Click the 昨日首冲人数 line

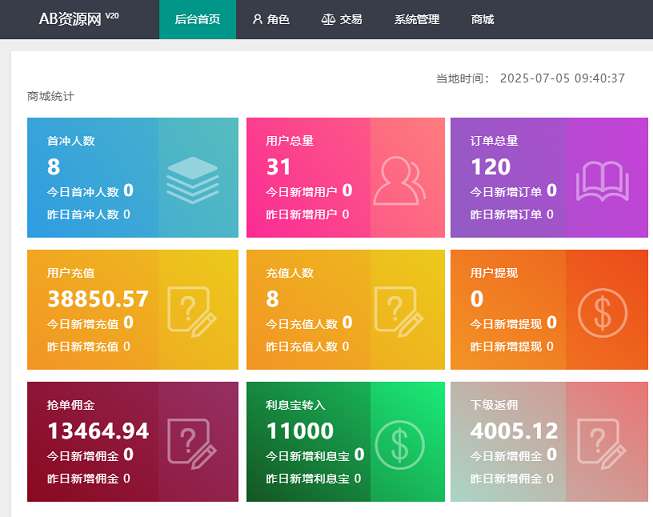tap(89, 215)
